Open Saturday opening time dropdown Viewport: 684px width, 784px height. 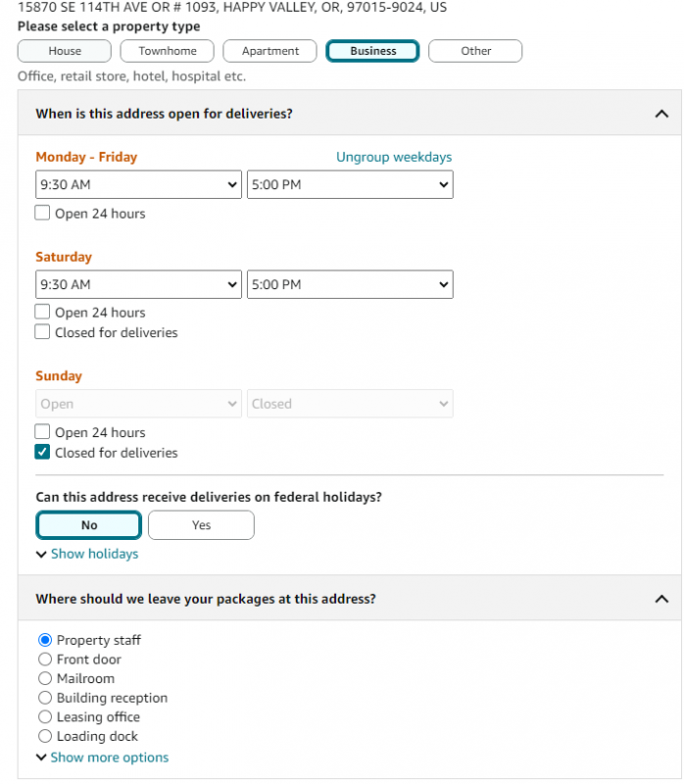(138, 284)
